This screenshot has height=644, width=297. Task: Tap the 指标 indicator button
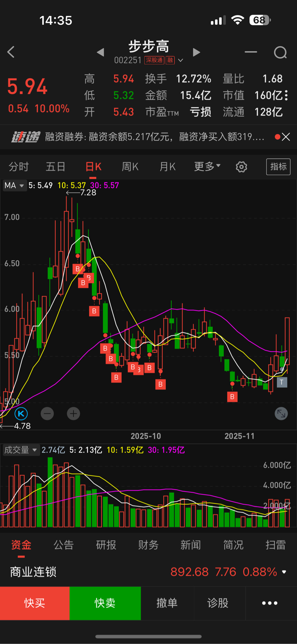point(278,167)
